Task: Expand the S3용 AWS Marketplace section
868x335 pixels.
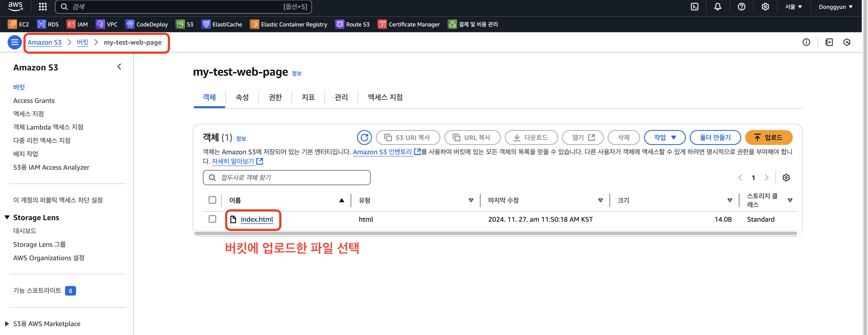Action: (7, 324)
